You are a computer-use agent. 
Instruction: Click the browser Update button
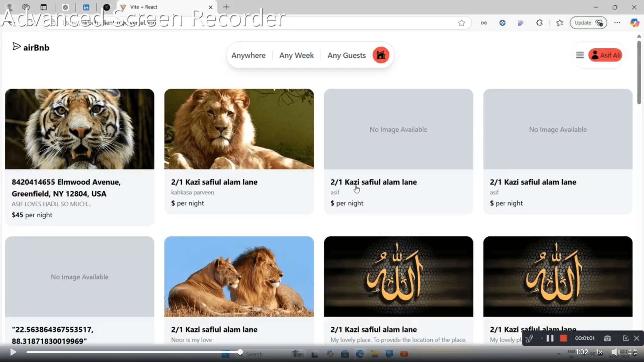[588, 23]
